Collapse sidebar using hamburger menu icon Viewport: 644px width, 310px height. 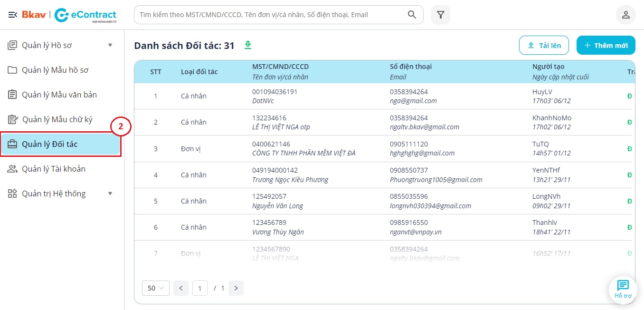13,15
